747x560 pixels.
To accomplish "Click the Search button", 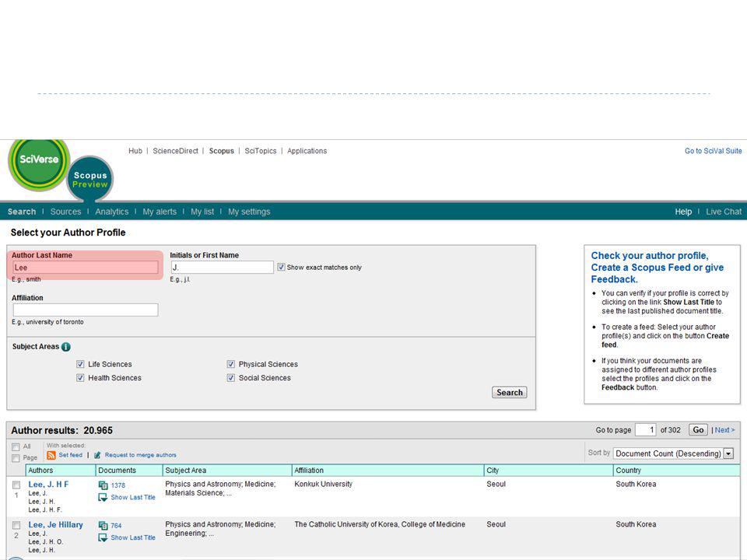I will 509,392.
